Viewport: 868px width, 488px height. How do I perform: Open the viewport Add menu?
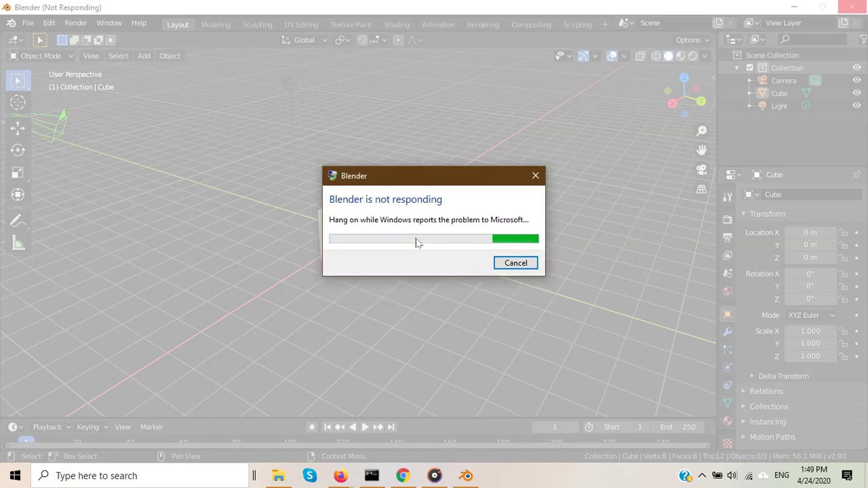coord(144,56)
